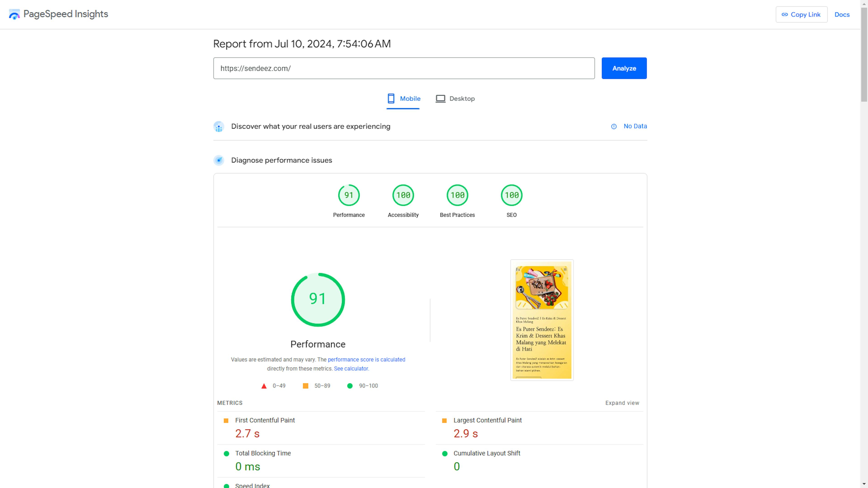Click the URL input field
Image resolution: width=868 pixels, height=488 pixels.
(x=404, y=68)
